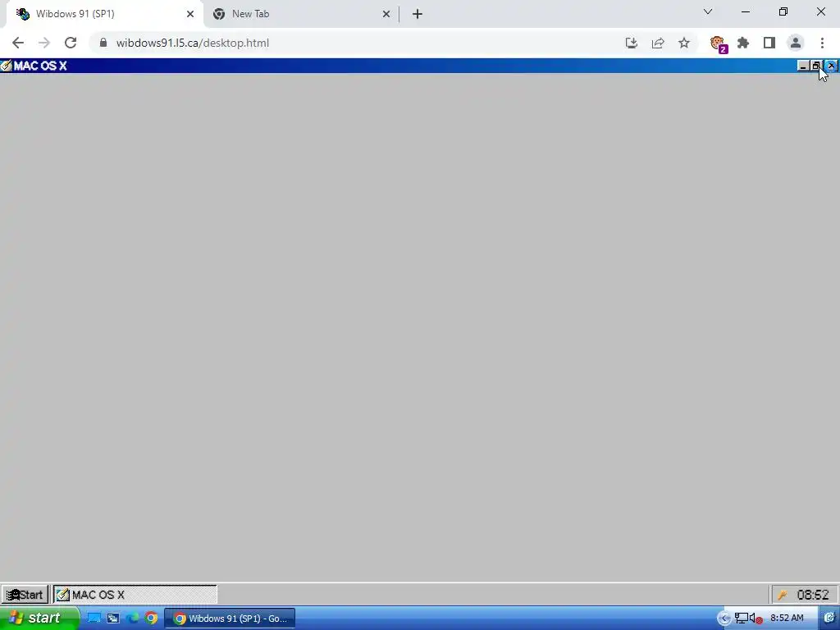Open the green Windows XP start button
Screen dimensions: 840x630
(x=39, y=619)
